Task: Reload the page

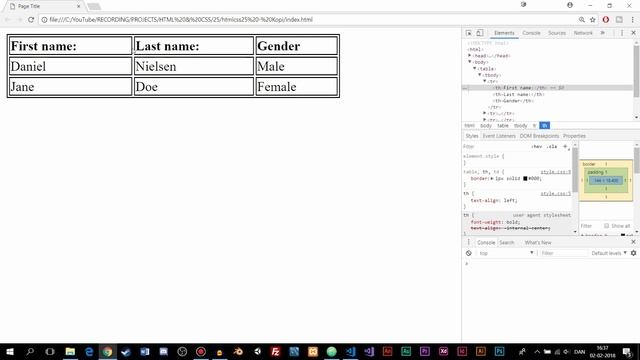Action: 31,19
